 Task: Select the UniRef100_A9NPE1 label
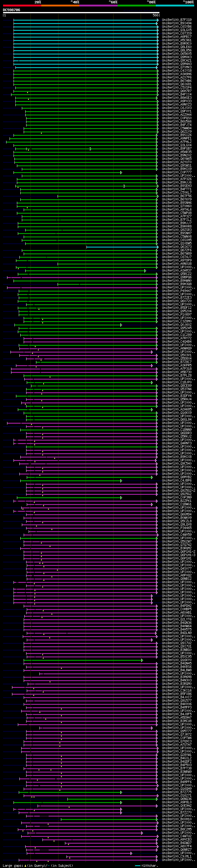[x=177, y=139]
